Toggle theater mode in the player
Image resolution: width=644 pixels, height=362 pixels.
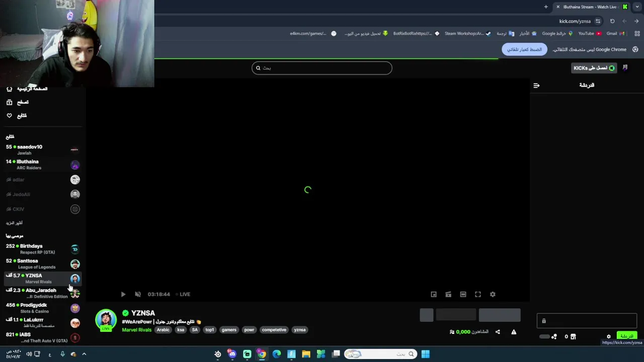[463, 294]
